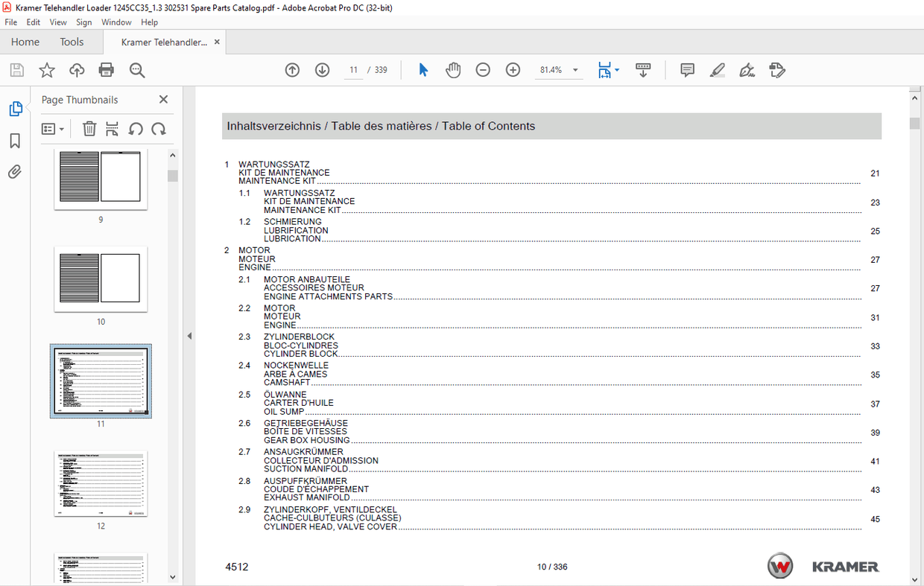Zoom out of the document
The image size is (924, 586).
pos(483,69)
